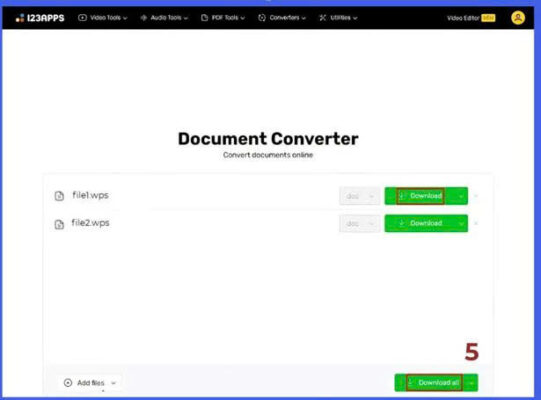Viewport: 541px width, 400px height.
Task: Download the converted file2.wps
Action: [420, 223]
